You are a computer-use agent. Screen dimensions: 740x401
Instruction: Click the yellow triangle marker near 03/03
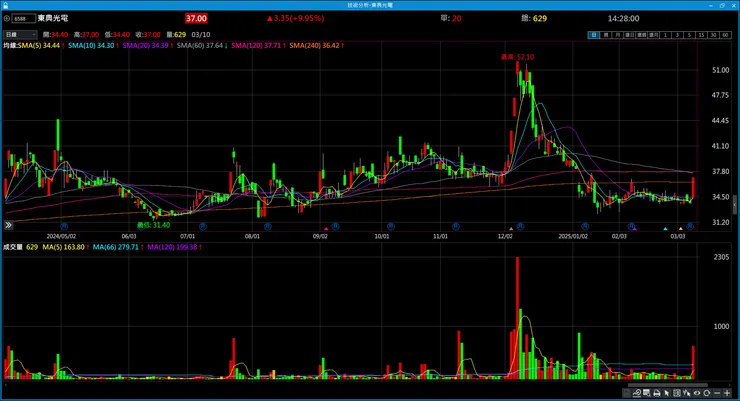pyautogui.click(x=681, y=229)
